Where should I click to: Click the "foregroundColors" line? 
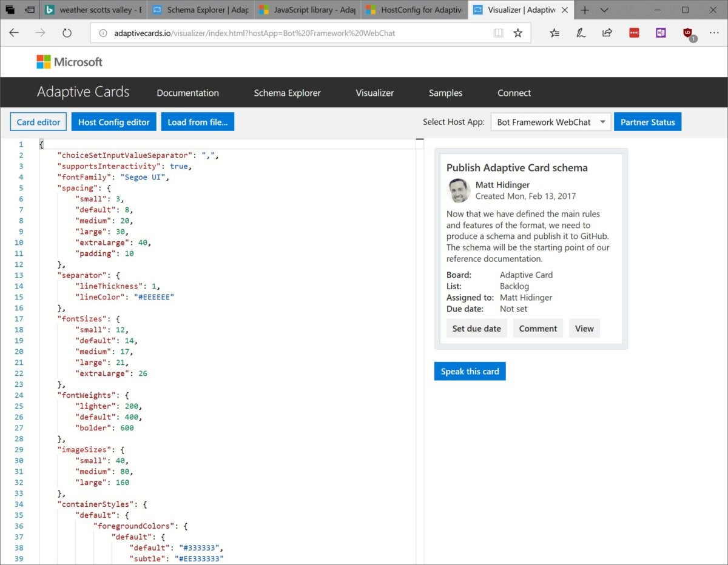tap(141, 526)
